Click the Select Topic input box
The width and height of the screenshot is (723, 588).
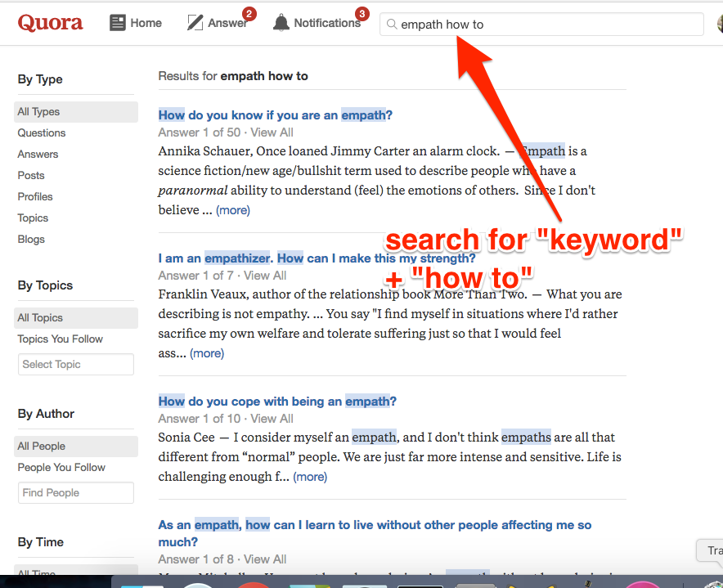tap(76, 364)
